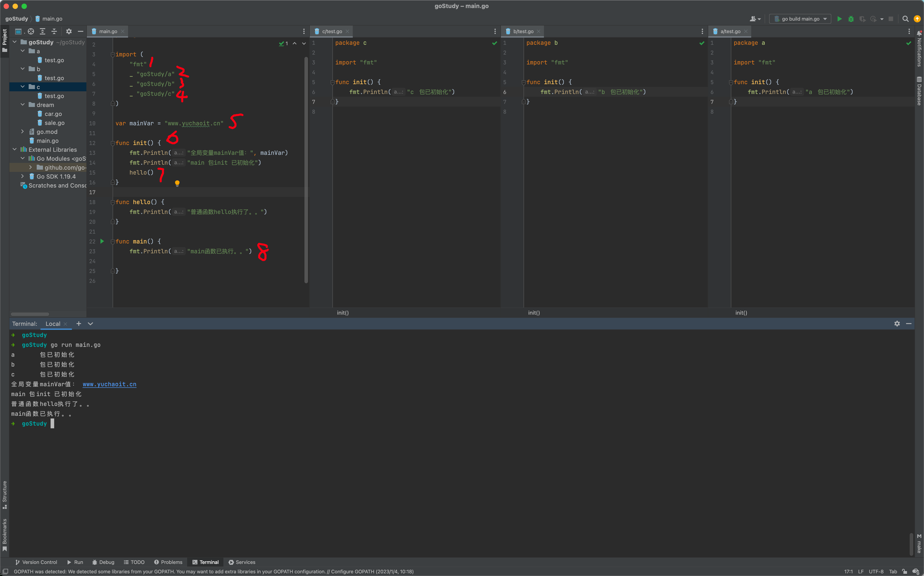The width and height of the screenshot is (924, 576).
Task: Click the Project panel horizontal scrollbar
Action: pos(30,314)
